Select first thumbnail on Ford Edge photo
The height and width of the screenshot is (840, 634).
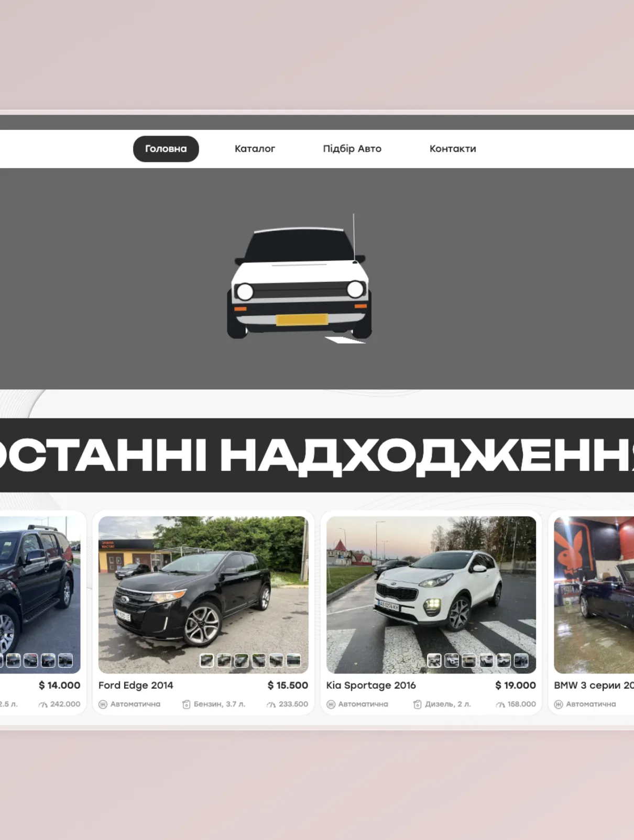point(207,660)
